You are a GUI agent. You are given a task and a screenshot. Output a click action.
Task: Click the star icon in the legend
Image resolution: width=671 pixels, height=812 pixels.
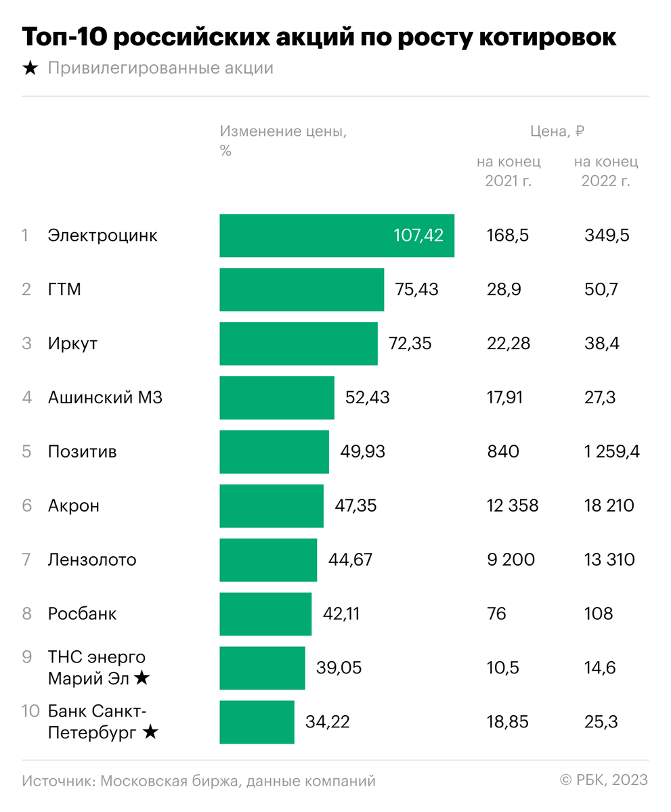click(30, 68)
